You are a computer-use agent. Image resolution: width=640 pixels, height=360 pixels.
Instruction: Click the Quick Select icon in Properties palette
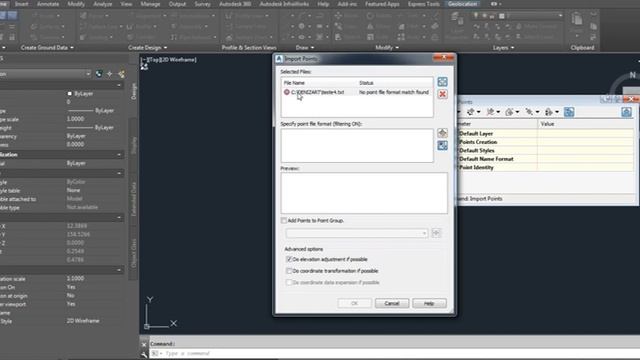[121, 74]
